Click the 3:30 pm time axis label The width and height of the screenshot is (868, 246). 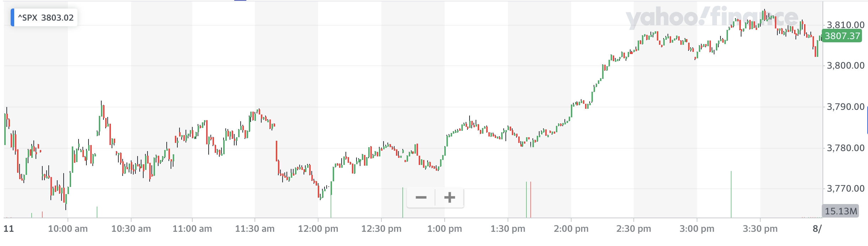click(x=760, y=229)
